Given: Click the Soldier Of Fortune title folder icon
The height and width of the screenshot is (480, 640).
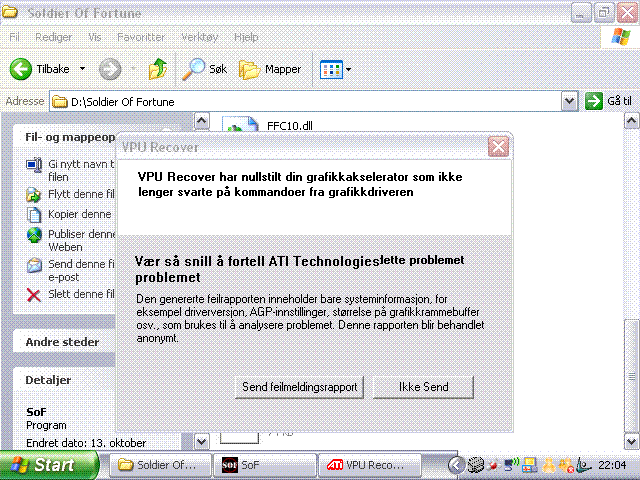Looking at the screenshot, I should (x=10, y=12).
